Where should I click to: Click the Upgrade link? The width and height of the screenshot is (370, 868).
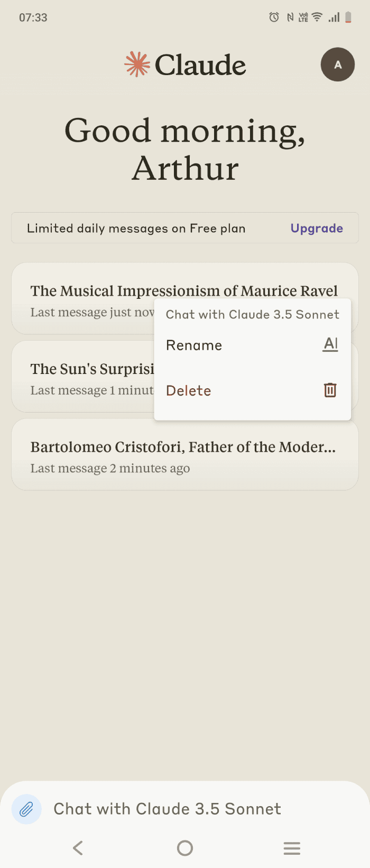pos(317,229)
